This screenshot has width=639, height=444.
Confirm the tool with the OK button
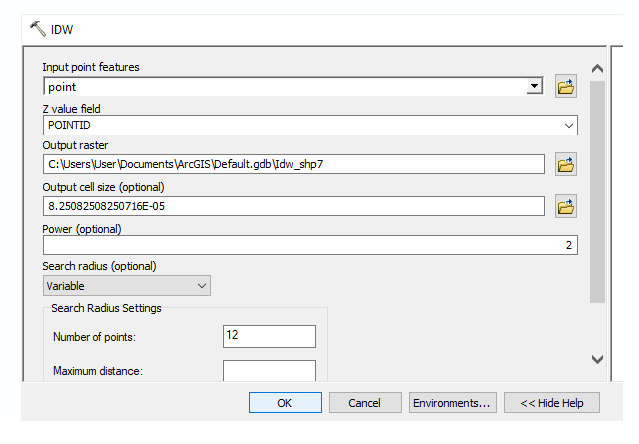285,403
